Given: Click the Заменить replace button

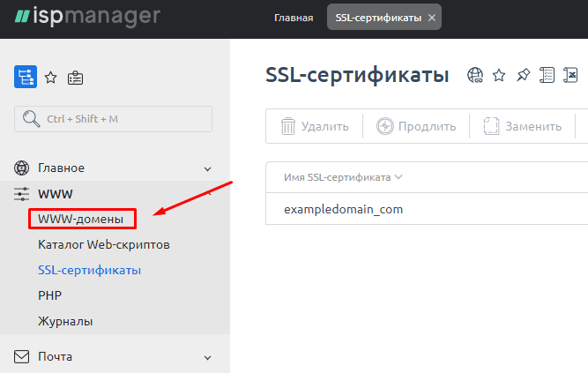Looking at the screenshot, I should point(523,126).
